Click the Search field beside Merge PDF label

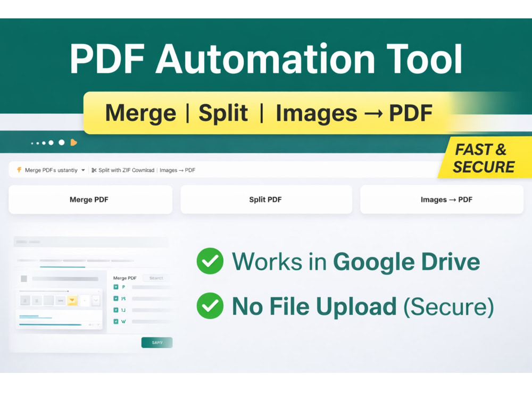point(156,278)
